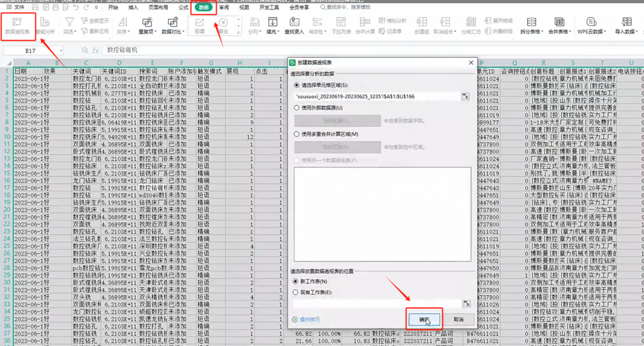
Task: Open the 拆分表格 dropdown arrow
Action: tap(542, 31)
